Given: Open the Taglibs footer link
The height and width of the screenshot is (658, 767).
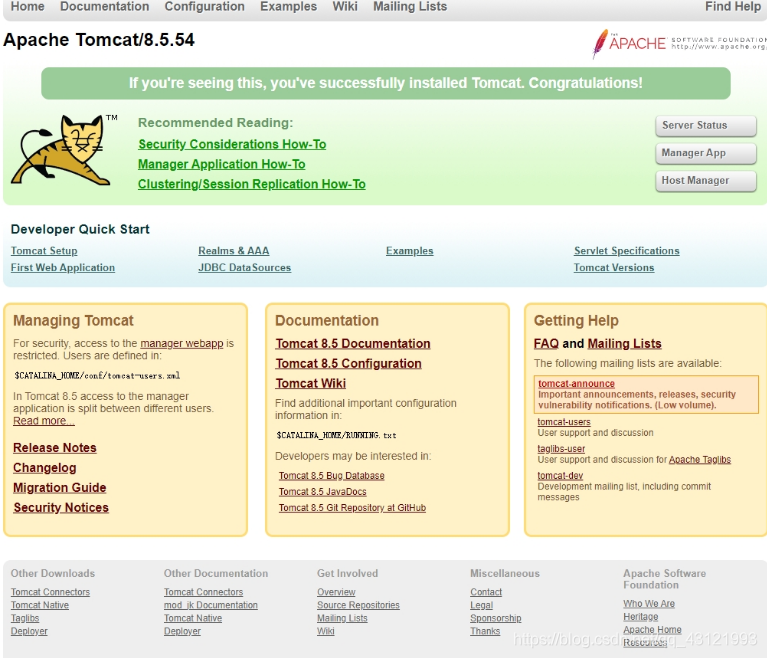Looking at the screenshot, I should (x=25, y=618).
